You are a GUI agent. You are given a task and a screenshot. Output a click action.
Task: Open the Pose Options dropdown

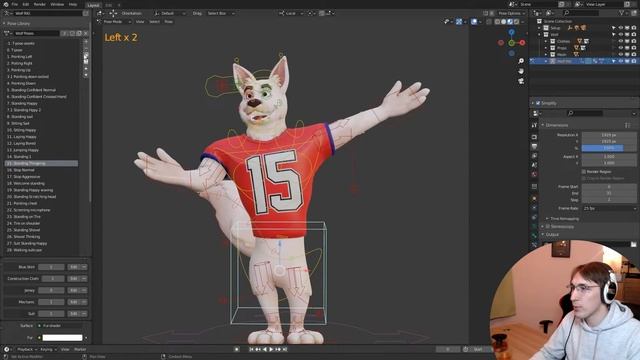(511, 13)
